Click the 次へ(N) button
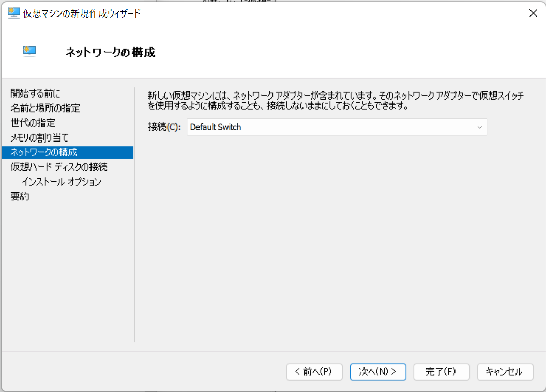The height and width of the screenshot is (392, 546). point(378,372)
